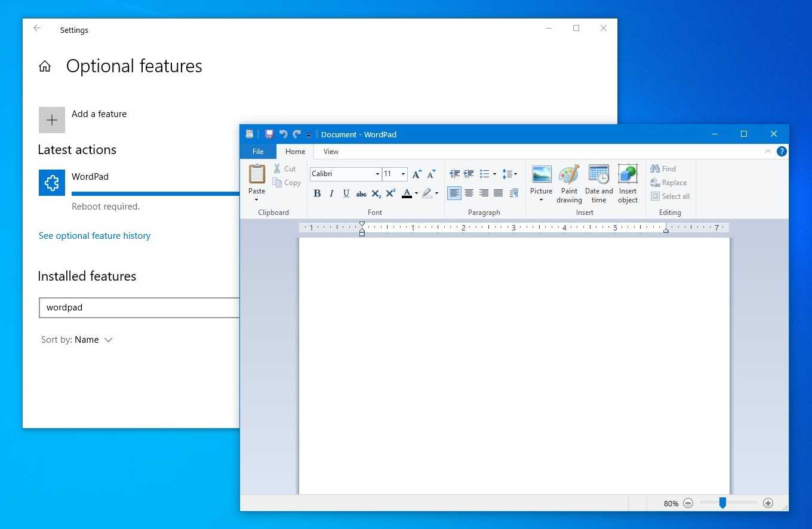The height and width of the screenshot is (529, 812).
Task: Click the Undo arrow icon
Action: 283,134
